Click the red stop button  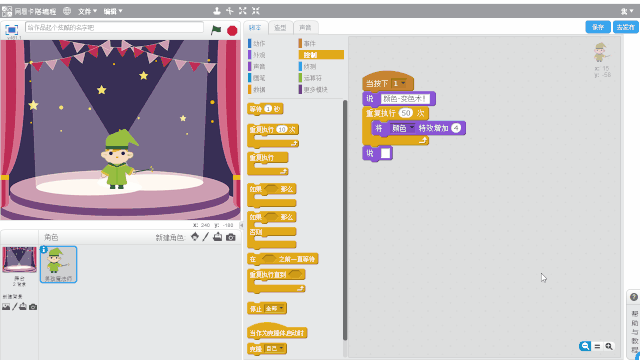(x=232, y=30)
